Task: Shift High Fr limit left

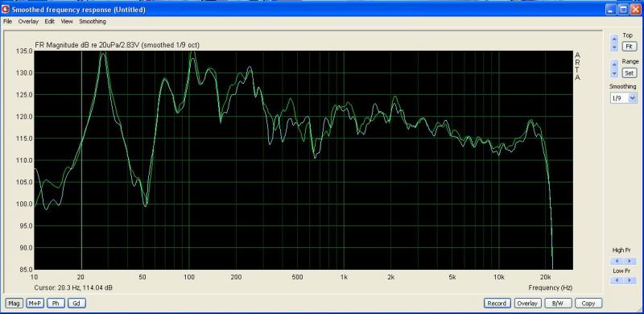Action: 617,261
